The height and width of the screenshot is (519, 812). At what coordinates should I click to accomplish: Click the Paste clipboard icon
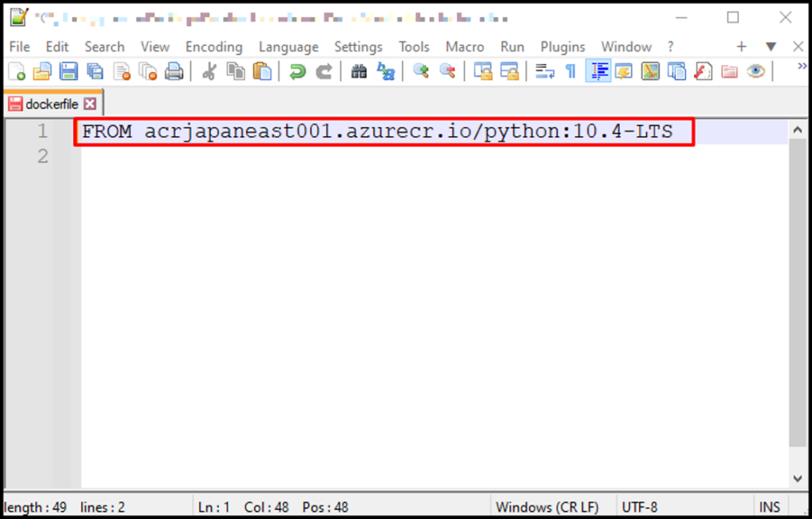click(x=262, y=71)
